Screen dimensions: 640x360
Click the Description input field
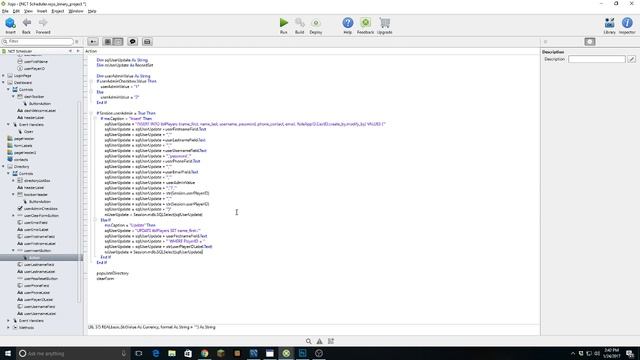[597, 59]
